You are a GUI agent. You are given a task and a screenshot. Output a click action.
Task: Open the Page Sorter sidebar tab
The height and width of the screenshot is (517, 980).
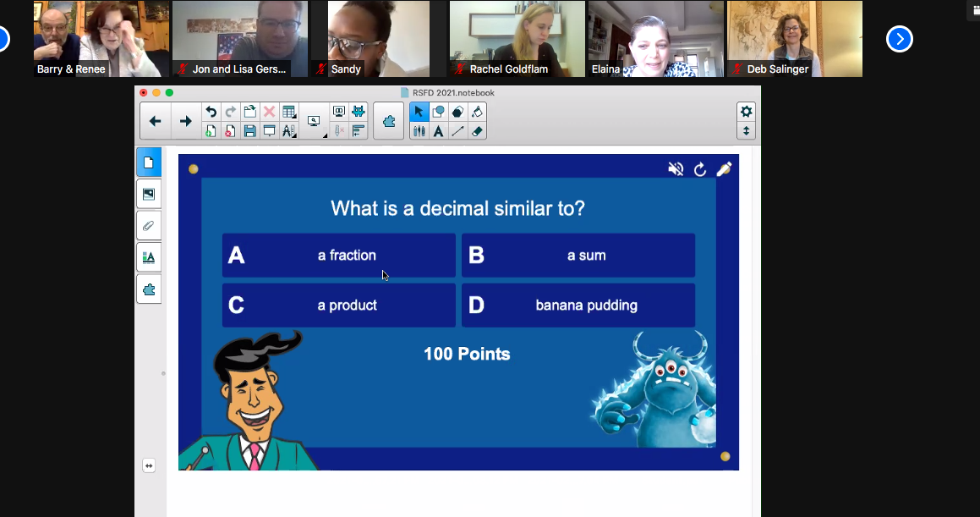point(149,162)
